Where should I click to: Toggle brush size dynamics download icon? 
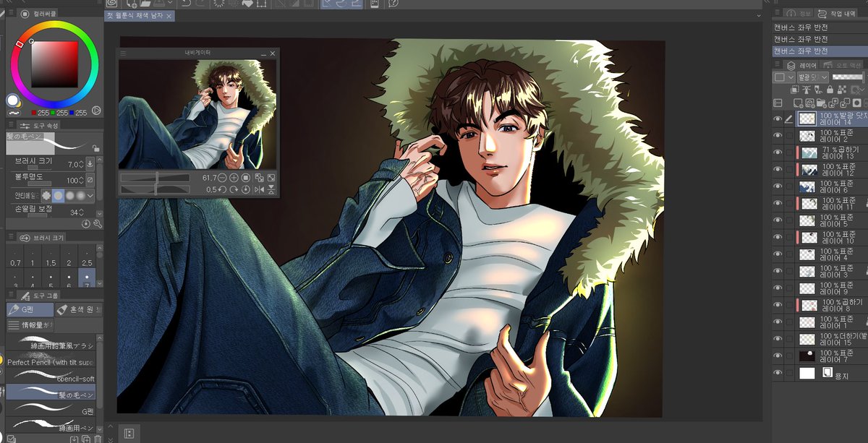(90, 163)
